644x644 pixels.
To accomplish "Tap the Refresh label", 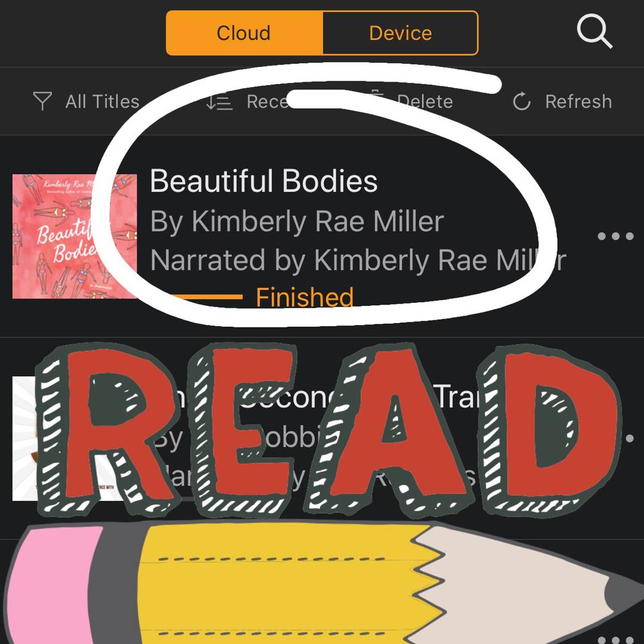I will 578,101.
